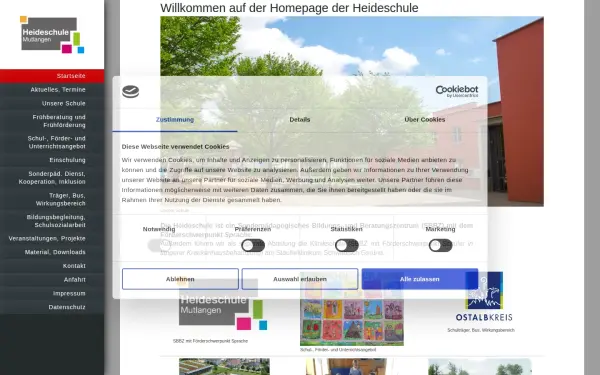The height and width of the screenshot is (375, 600).
Task: Open Frühberatung und Frühförderung menu item
Action: [52, 121]
